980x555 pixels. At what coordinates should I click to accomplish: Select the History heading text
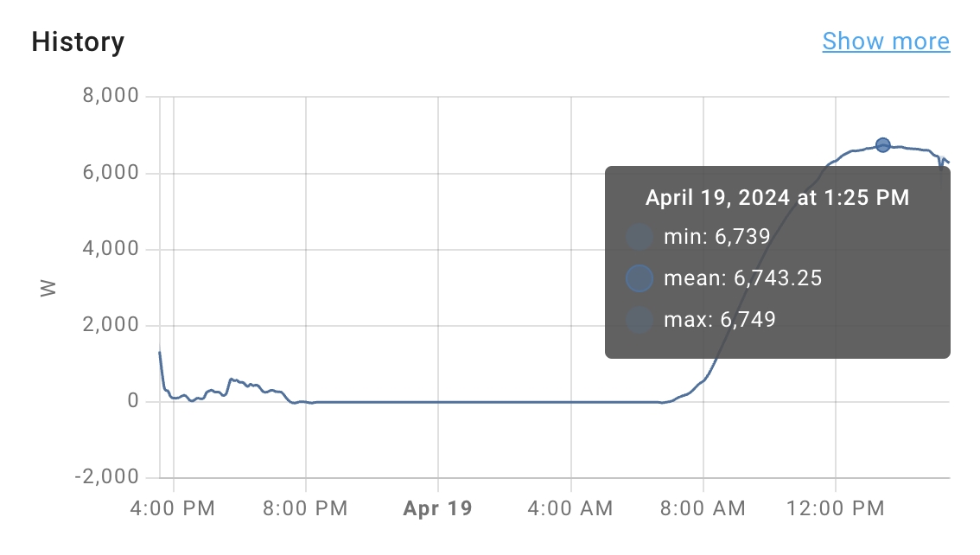click(78, 41)
